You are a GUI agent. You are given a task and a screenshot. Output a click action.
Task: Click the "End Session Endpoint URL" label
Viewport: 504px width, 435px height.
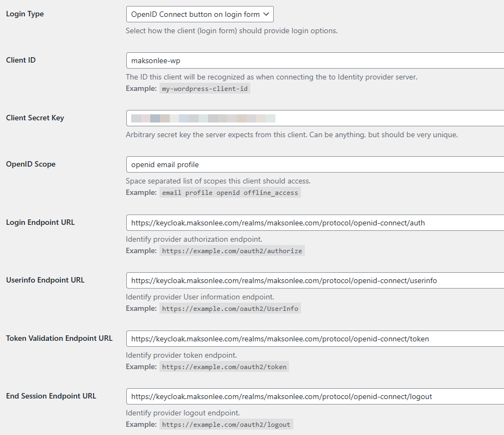coord(51,396)
